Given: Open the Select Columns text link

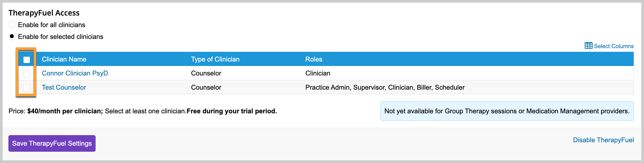Looking at the screenshot, I should click(x=614, y=46).
